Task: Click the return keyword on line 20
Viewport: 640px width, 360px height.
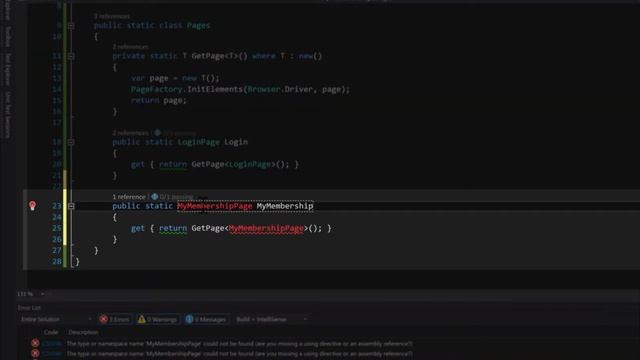Action: point(173,164)
